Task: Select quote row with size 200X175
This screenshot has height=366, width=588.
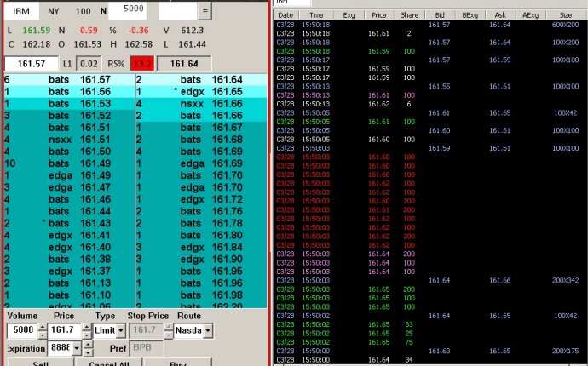Action: (x=430, y=351)
